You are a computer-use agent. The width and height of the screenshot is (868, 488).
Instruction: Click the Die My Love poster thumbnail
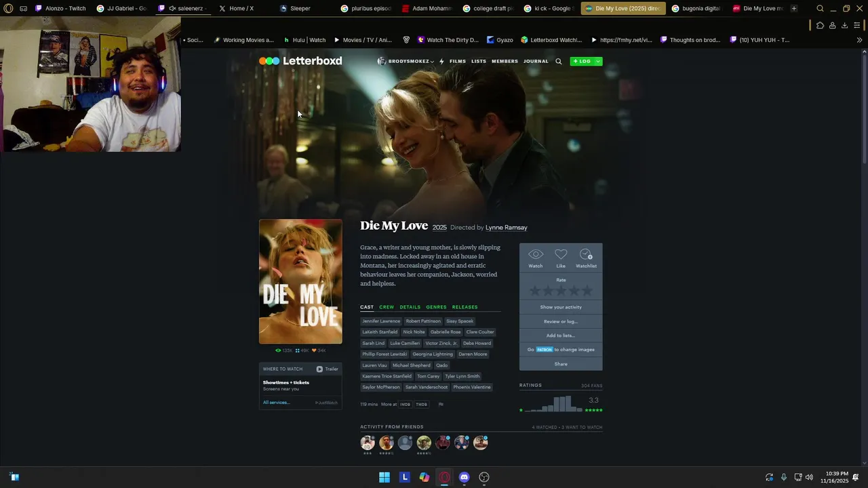(300, 281)
